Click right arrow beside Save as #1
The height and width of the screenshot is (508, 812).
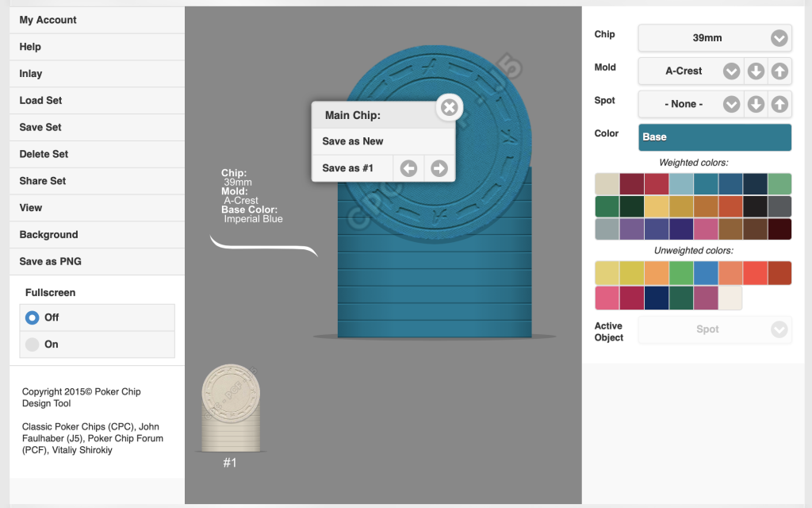pos(439,168)
